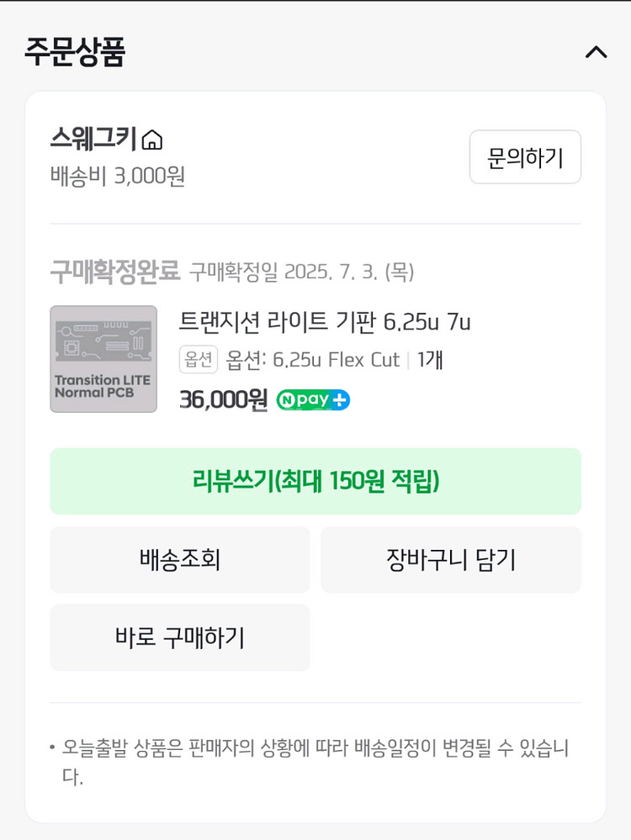
Task: Tap the 문의하기 button
Action: (525, 157)
